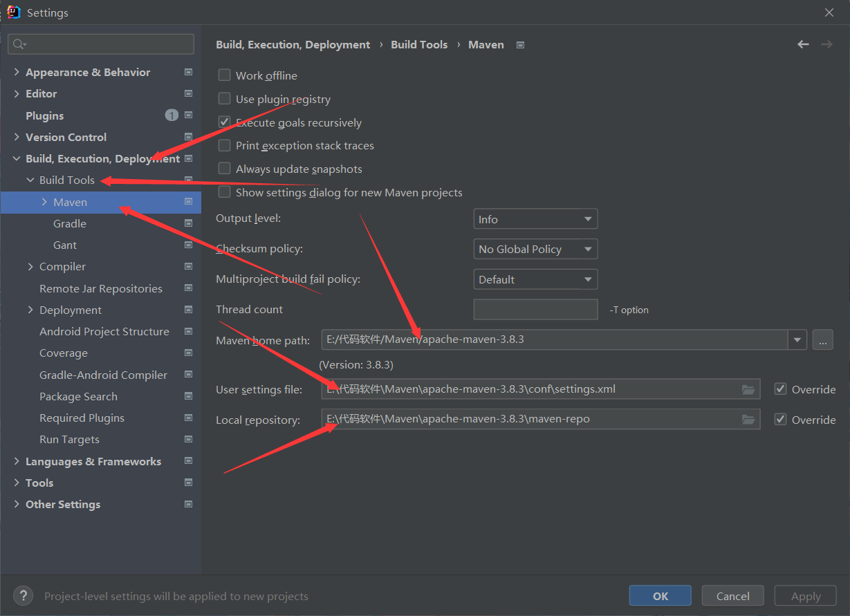Enable Always update snapshots
850x616 pixels.
coord(224,169)
